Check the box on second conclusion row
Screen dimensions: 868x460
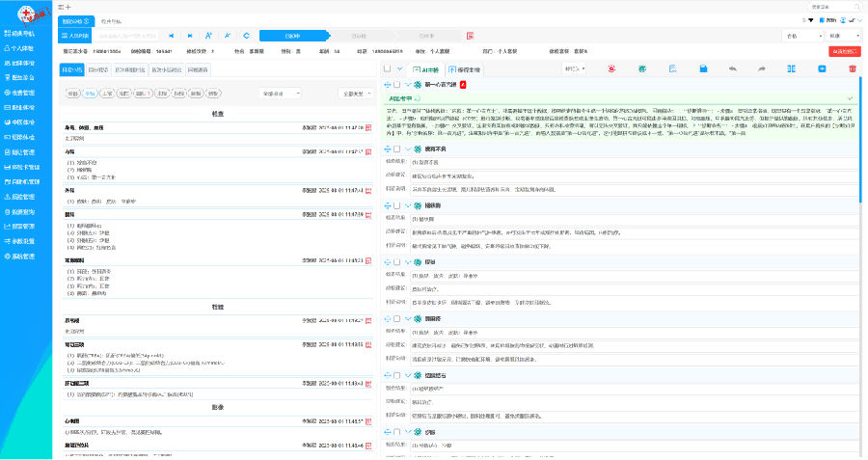click(397, 149)
